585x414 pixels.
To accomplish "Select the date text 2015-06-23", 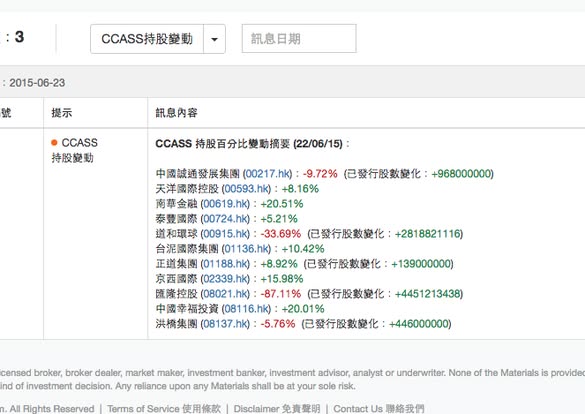I will click(x=37, y=83).
